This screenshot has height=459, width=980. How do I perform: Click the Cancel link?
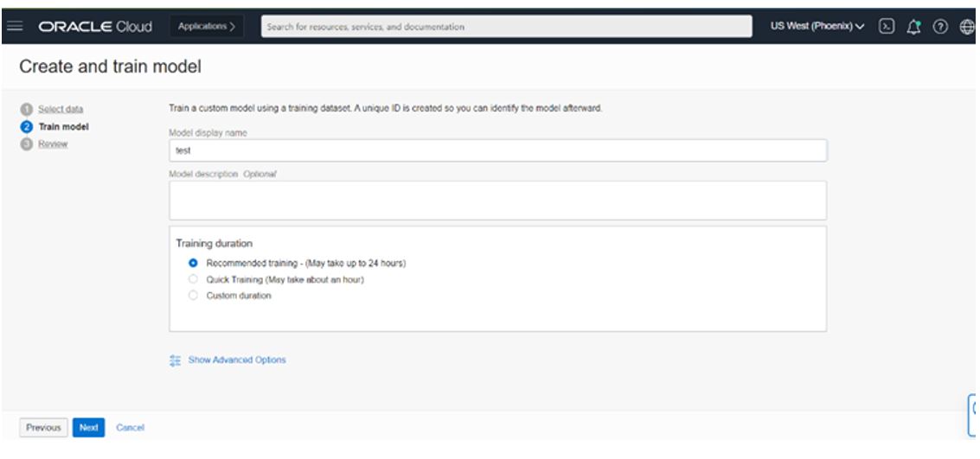(x=130, y=428)
